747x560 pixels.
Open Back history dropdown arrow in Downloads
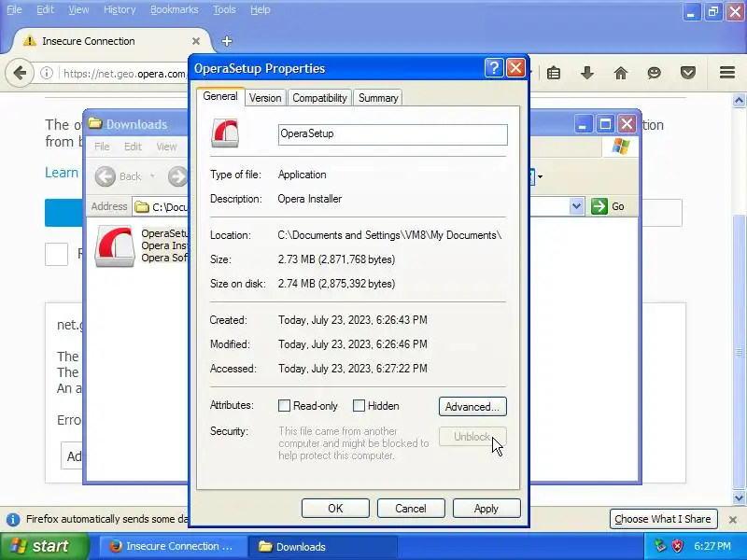pos(152,176)
